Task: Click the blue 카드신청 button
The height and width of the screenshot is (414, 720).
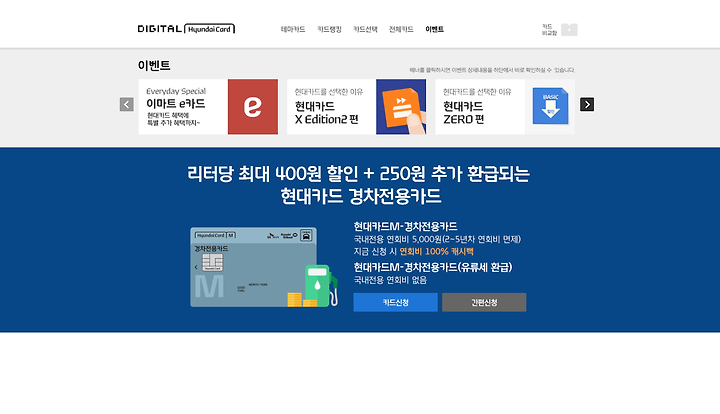Action: (x=395, y=302)
